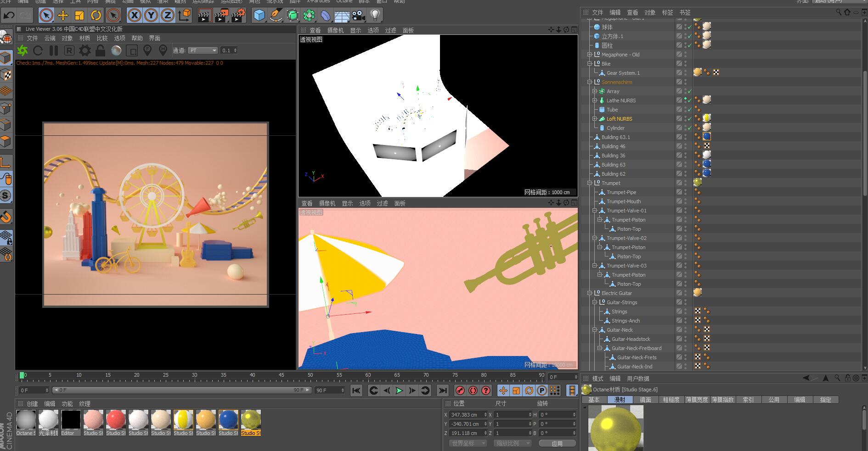Play the animation forward
Viewport: 868px width, 451px height.
(399, 390)
